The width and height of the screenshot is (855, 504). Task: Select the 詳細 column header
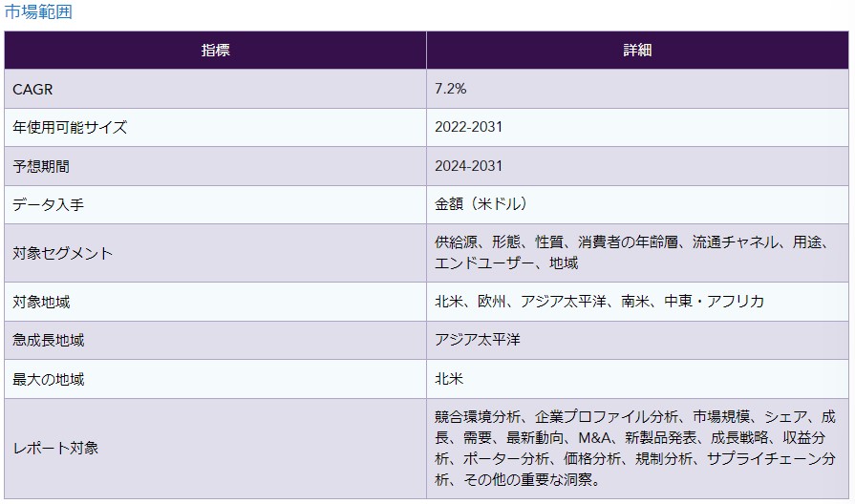click(637, 51)
